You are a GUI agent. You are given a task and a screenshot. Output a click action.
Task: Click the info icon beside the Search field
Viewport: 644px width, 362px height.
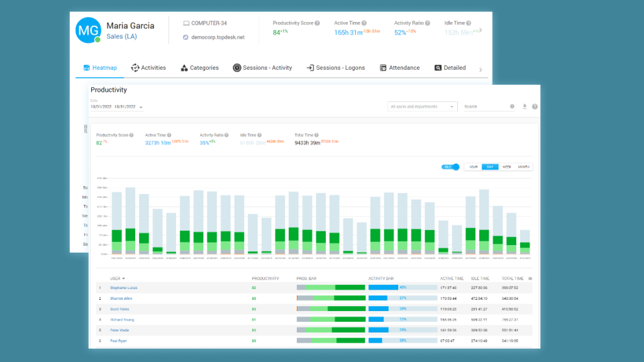click(512, 106)
